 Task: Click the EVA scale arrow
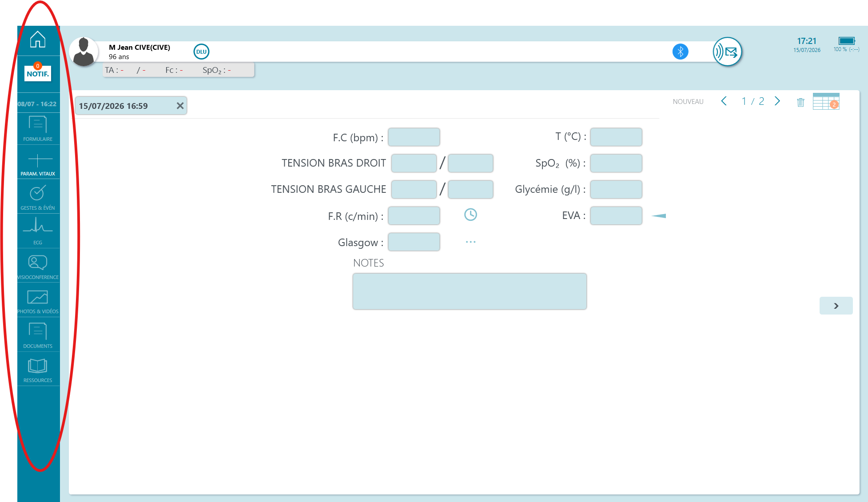coord(659,216)
